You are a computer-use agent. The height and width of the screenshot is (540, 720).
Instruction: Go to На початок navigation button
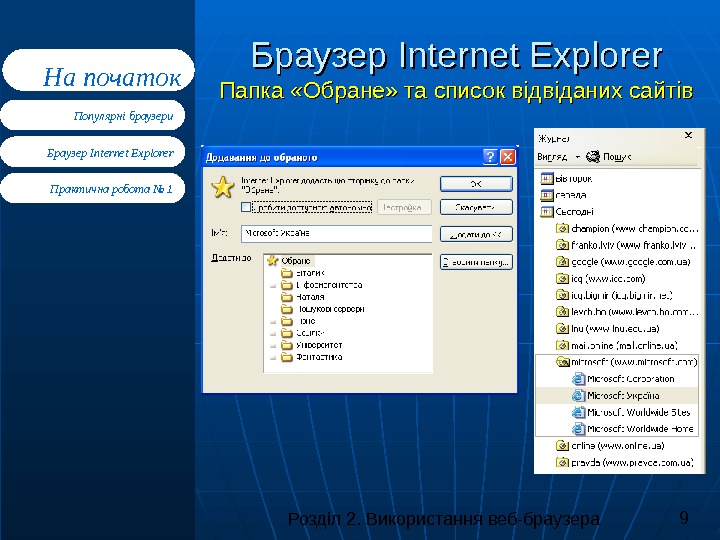(99, 70)
